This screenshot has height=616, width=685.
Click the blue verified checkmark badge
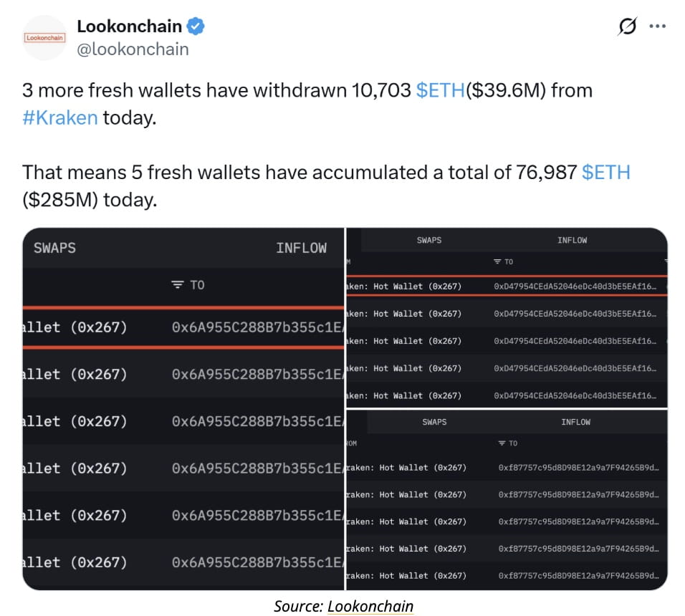[196, 27]
